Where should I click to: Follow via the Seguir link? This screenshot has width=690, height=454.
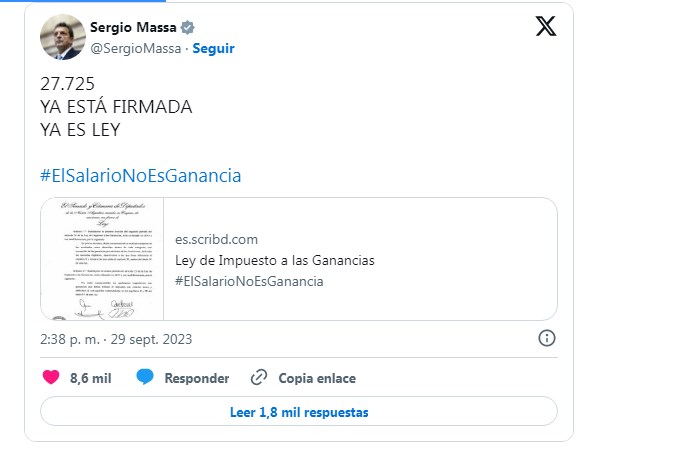click(x=213, y=48)
